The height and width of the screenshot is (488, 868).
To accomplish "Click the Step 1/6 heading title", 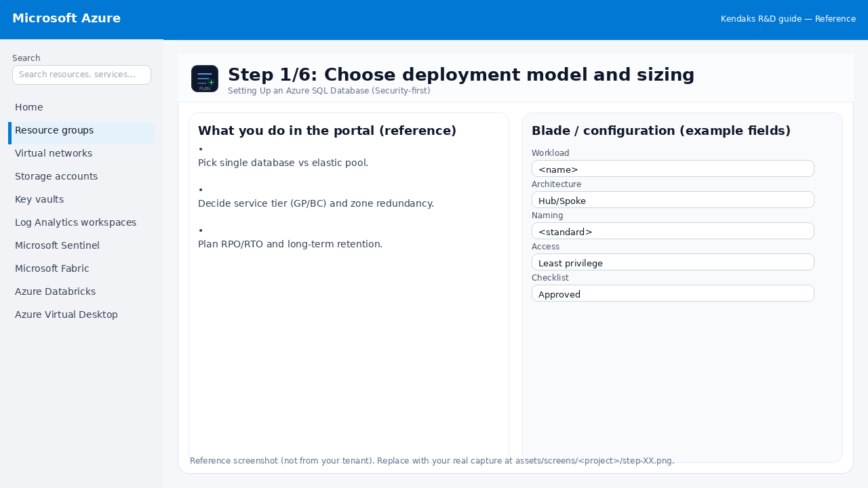I will tap(461, 75).
